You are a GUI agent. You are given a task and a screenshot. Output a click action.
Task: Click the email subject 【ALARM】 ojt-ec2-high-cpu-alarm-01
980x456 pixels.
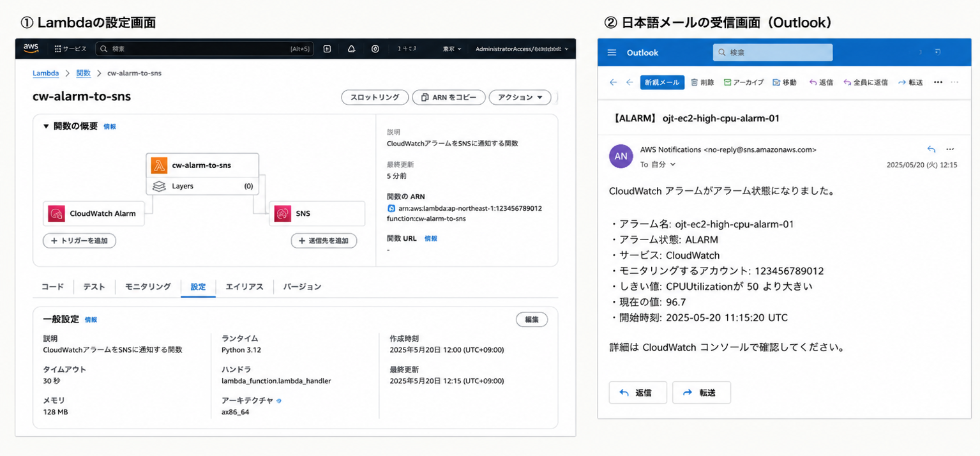(695, 118)
